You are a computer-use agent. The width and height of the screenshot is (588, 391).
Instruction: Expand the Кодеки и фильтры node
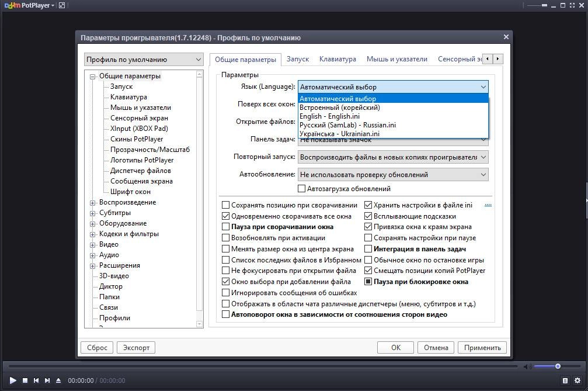click(92, 234)
